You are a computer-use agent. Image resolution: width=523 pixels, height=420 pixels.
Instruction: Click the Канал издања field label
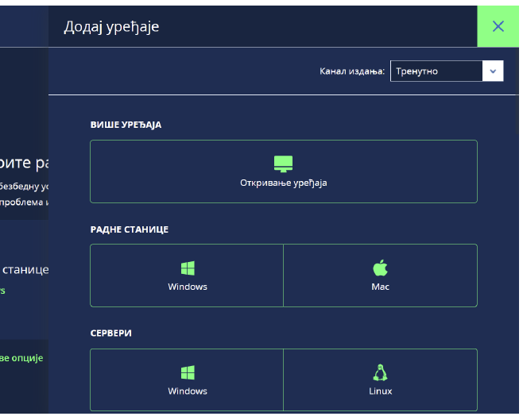click(x=352, y=71)
